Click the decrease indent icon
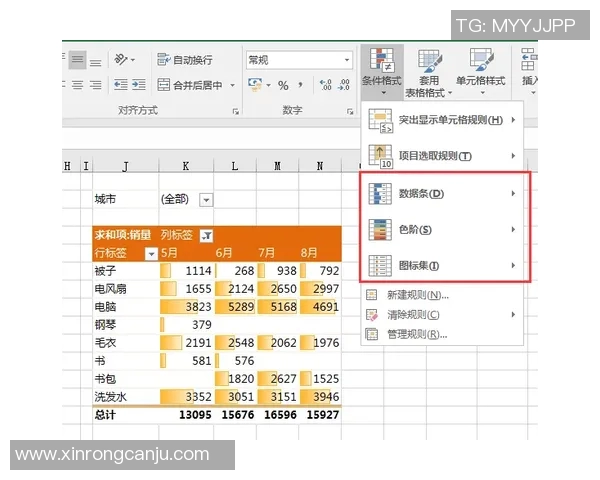The width and height of the screenshot is (600, 480). tap(121, 84)
